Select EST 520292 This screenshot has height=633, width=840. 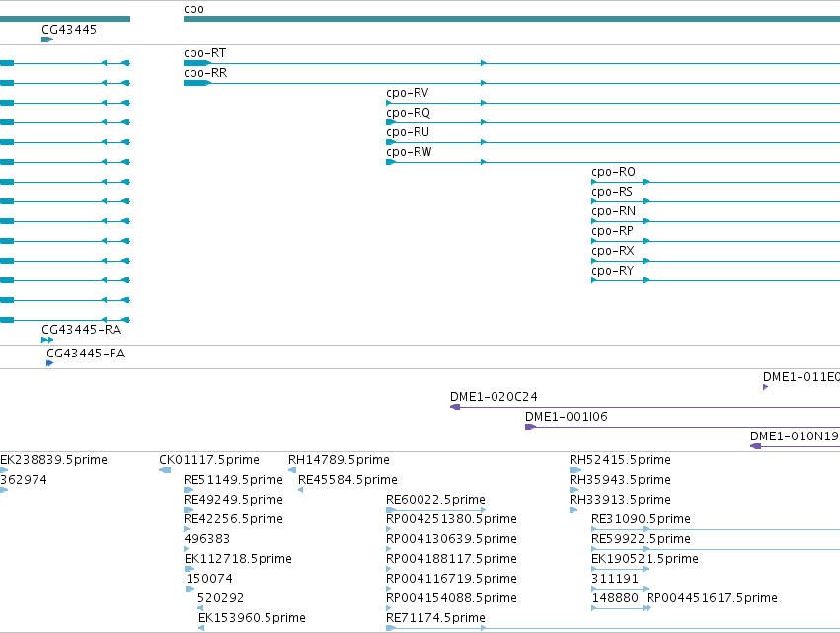pyautogui.click(x=221, y=599)
